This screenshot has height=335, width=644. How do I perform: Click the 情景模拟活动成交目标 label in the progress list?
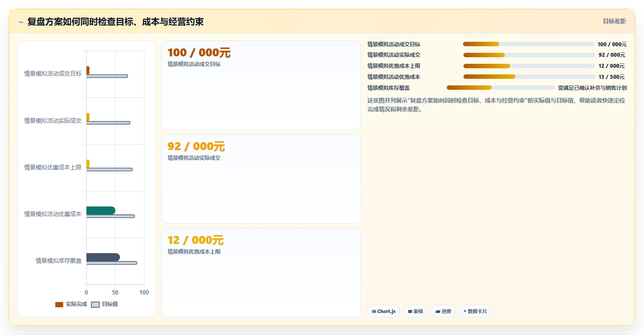click(x=394, y=44)
